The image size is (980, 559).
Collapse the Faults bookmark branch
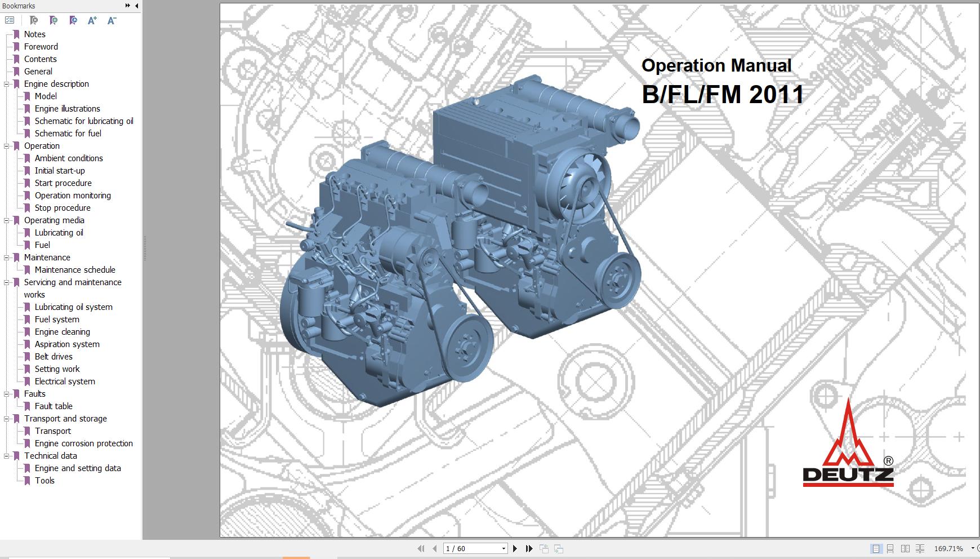point(6,393)
